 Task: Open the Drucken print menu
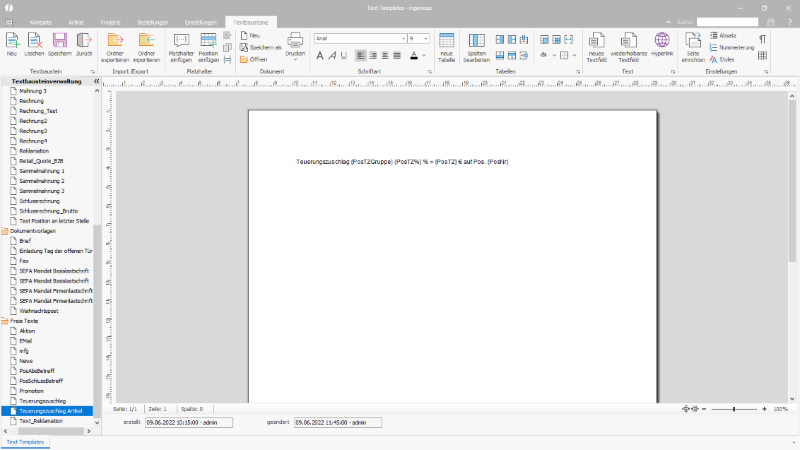[295, 46]
